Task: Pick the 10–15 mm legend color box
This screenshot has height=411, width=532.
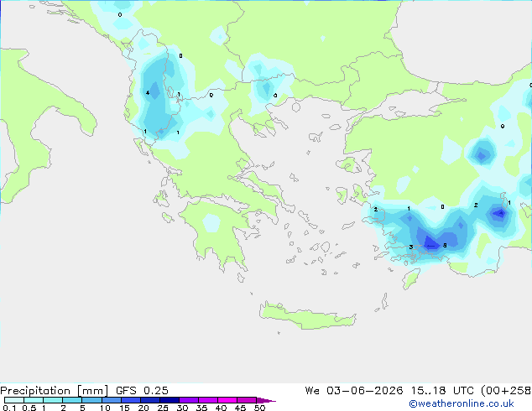Action: click(x=111, y=400)
